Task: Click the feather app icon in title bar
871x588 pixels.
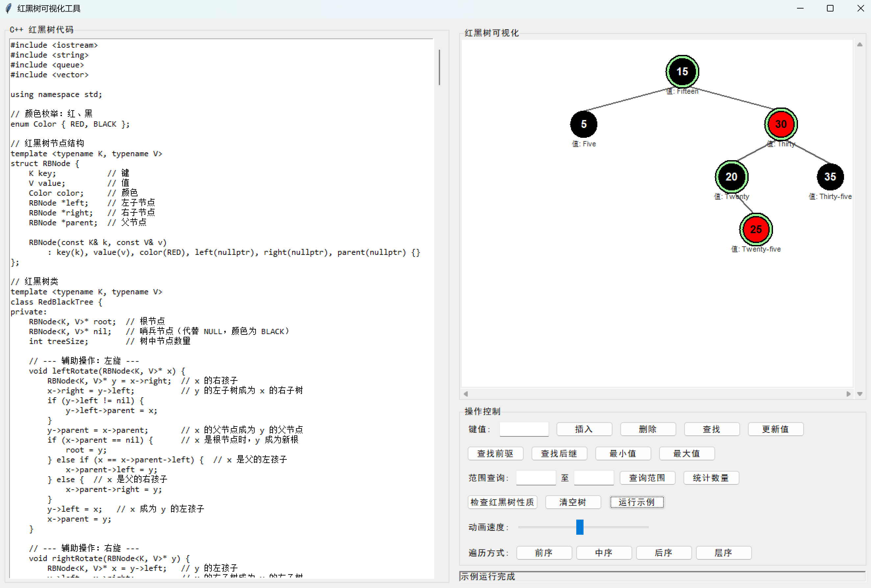Action: [8, 8]
